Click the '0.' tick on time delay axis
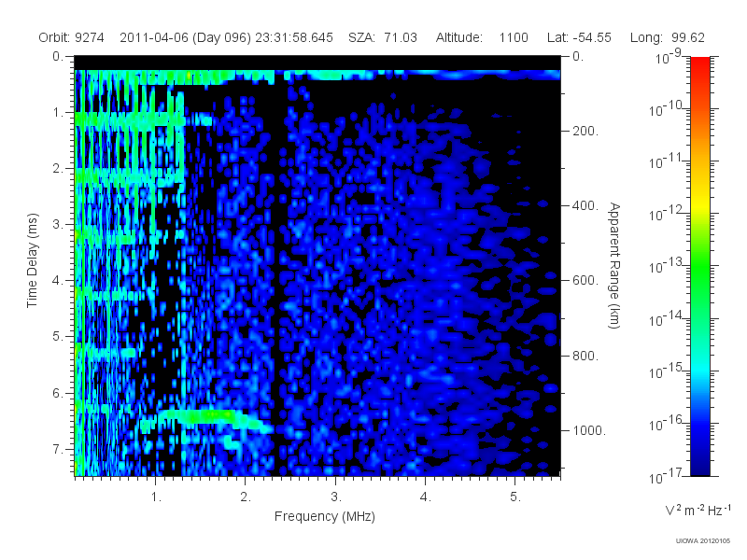Image resolution: width=747 pixels, height=560 pixels. click(x=58, y=56)
